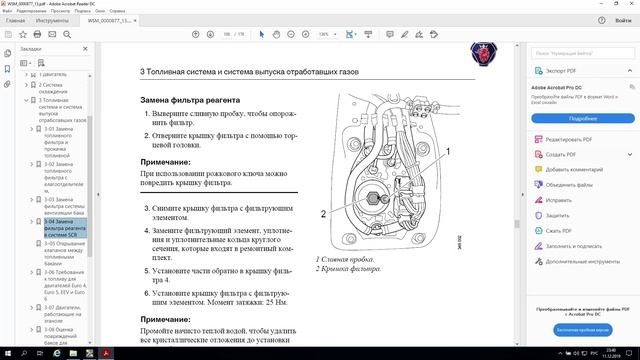Select the '3-05 Открывание клапанов' bookmark
The height and width of the screenshot is (360, 640).
tap(64, 253)
